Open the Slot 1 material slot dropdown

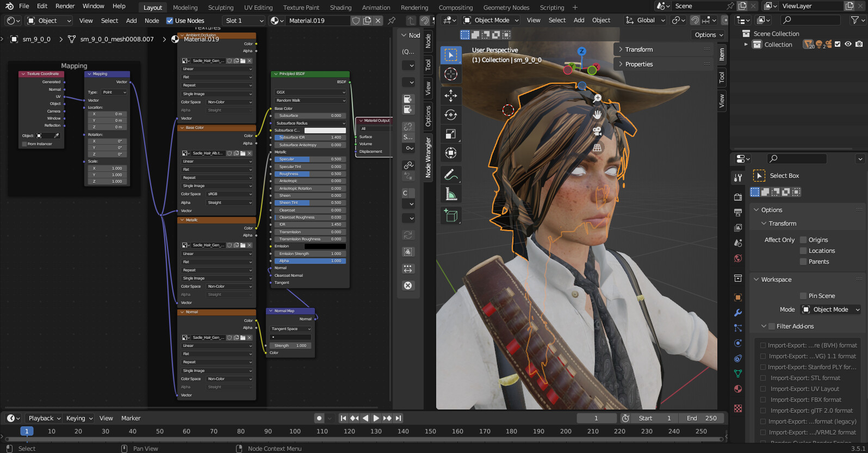coord(244,21)
